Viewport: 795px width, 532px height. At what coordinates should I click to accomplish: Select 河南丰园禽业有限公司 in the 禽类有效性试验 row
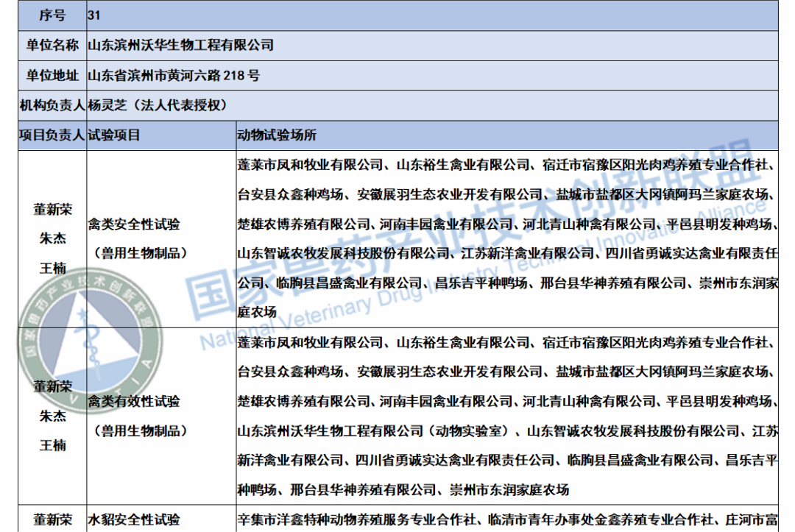pyautogui.click(x=446, y=401)
